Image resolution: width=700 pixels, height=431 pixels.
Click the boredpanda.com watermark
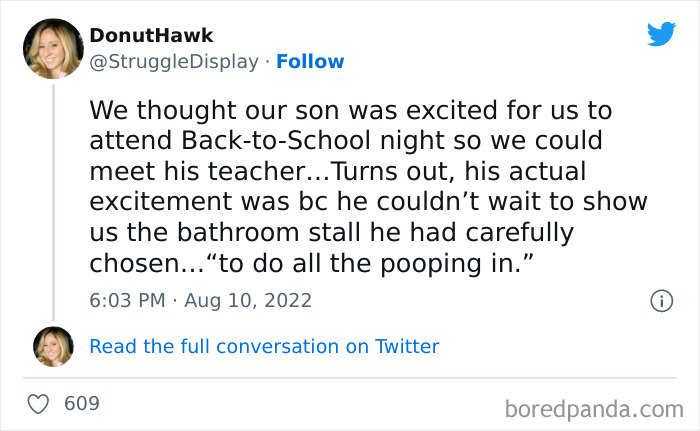(x=594, y=407)
